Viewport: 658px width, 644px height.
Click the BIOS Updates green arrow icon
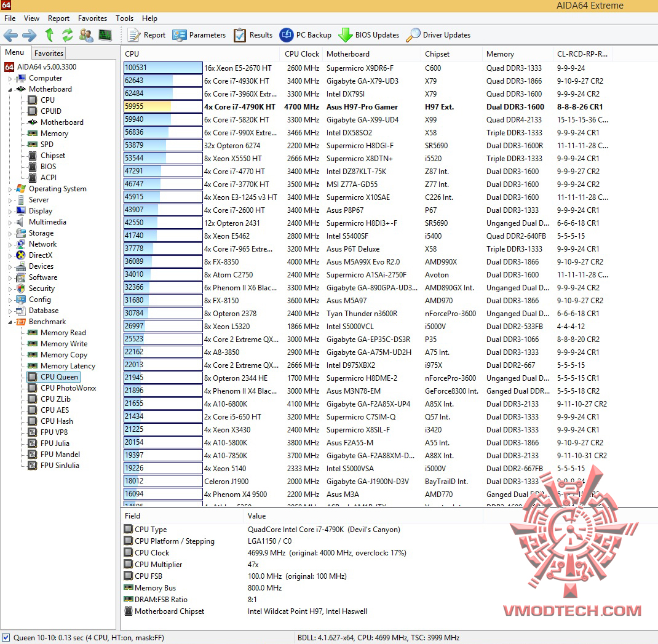pyautogui.click(x=345, y=35)
